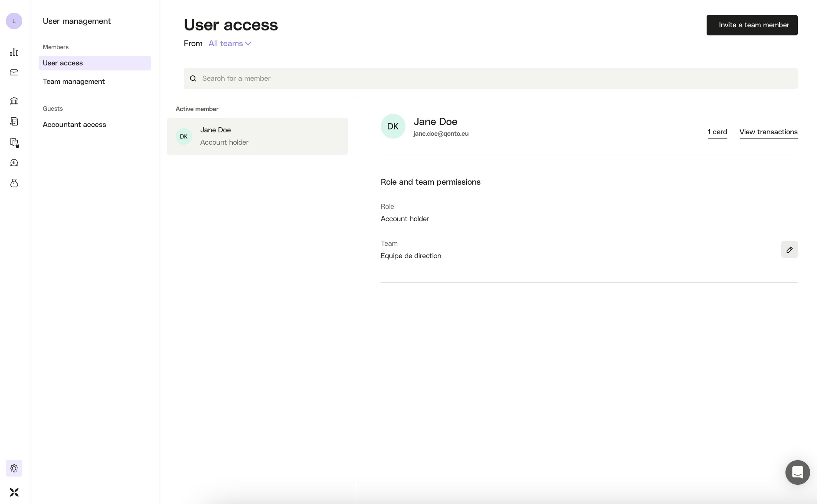Expand the All teams dropdown

pyautogui.click(x=230, y=43)
